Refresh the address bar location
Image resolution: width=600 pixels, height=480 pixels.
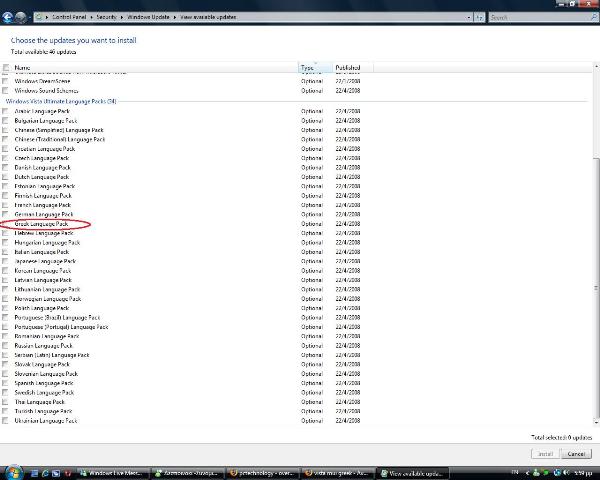click(479, 17)
